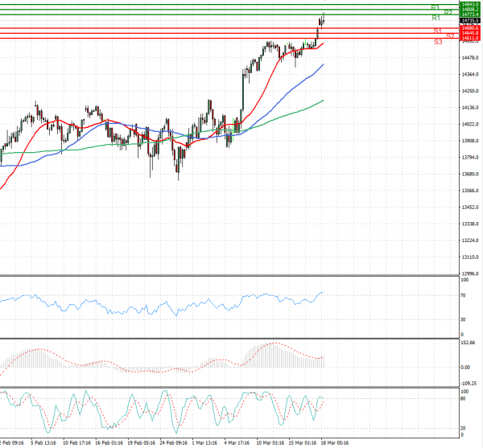
Task: Click the 10 Feb 17:16 date label
Action: [x=76, y=442]
